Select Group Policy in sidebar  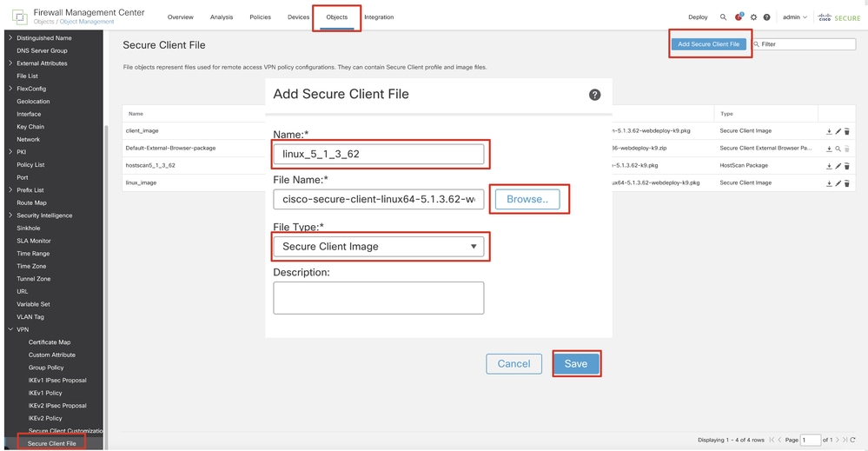(46, 368)
